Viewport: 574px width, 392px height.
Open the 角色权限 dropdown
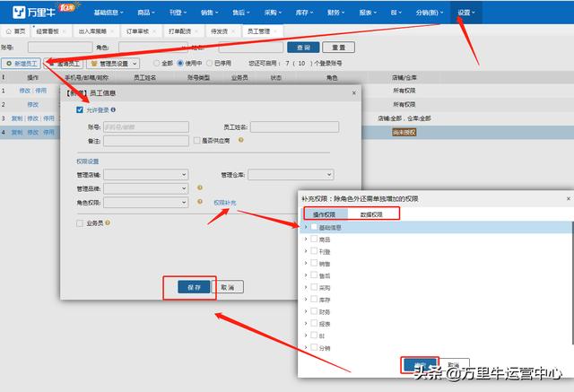tap(146, 203)
